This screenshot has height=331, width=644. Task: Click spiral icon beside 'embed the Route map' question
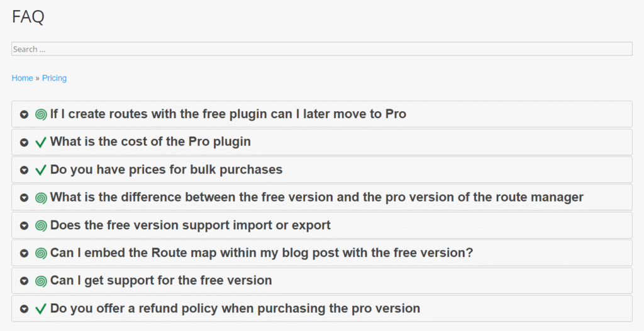(x=41, y=253)
